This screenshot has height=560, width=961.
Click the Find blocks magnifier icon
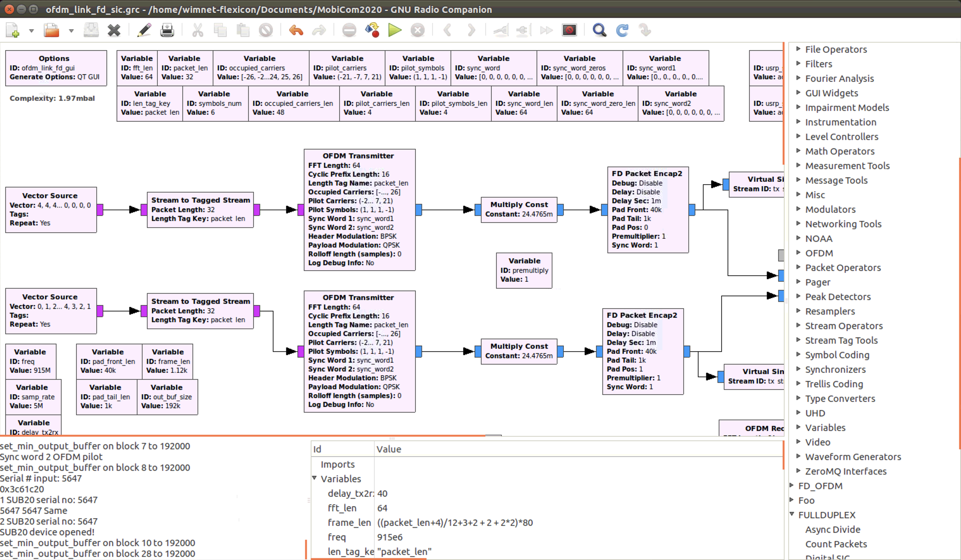point(599,30)
